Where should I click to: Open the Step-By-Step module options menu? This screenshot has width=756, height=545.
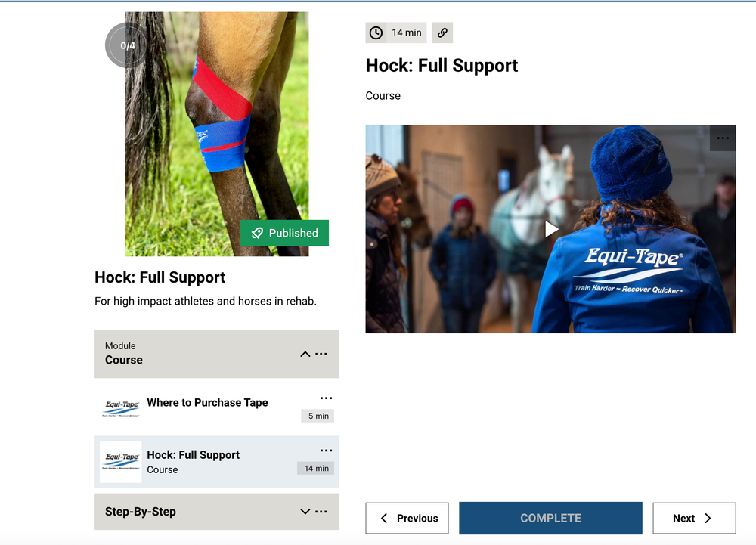point(324,512)
